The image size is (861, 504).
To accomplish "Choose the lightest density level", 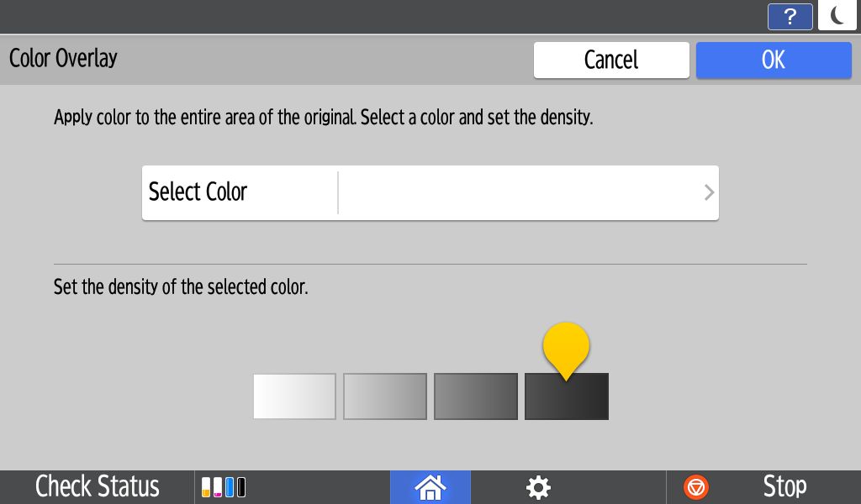I will pyautogui.click(x=294, y=396).
